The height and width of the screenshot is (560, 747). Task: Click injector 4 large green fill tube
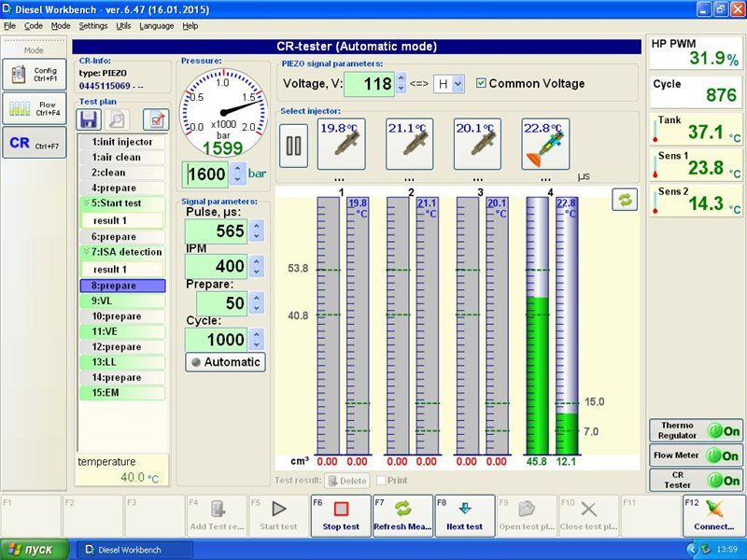[538, 326]
